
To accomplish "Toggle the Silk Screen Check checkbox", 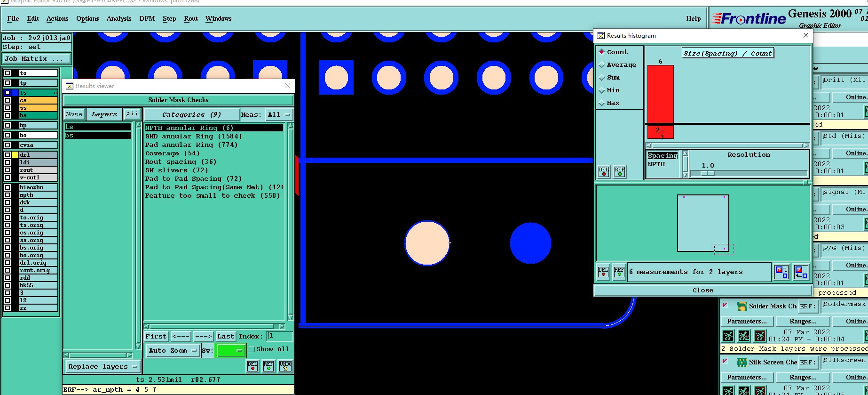I will [725, 361].
